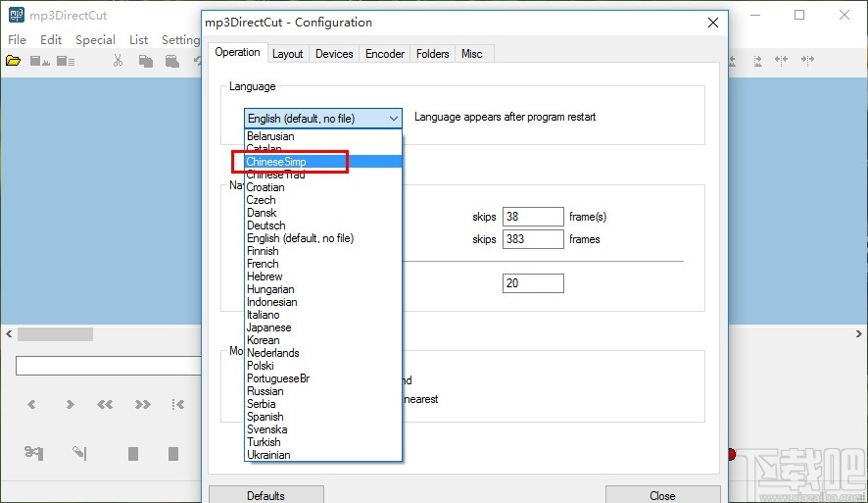Click the scissors Cut toolbar icon
The width and height of the screenshot is (868, 503).
[118, 61]
